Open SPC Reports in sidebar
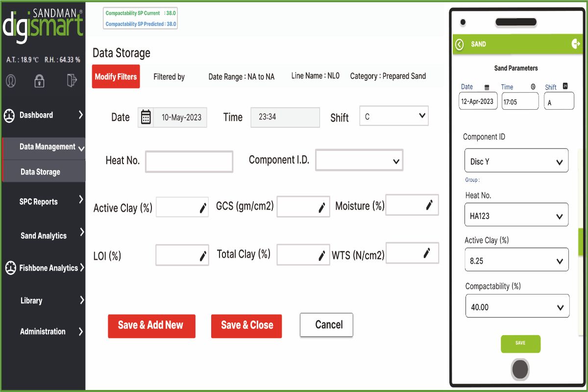Screen dimensions: 588x392 [43, 201]
